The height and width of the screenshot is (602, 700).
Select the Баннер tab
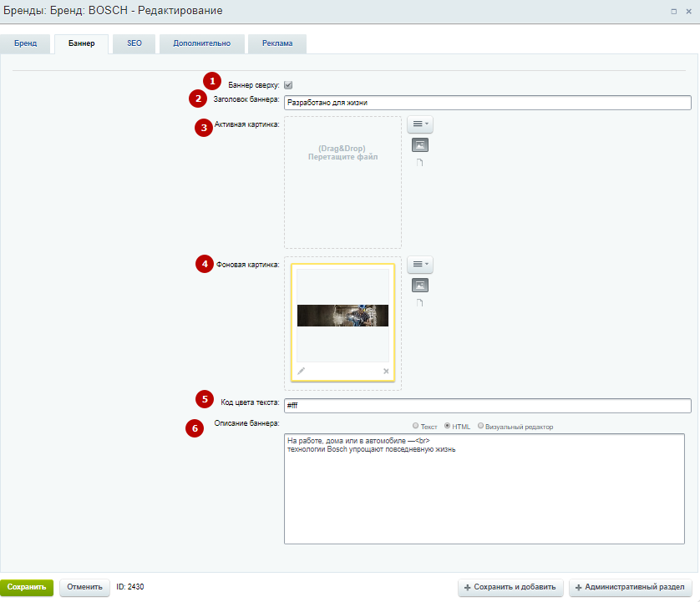(x=81, y=43)
